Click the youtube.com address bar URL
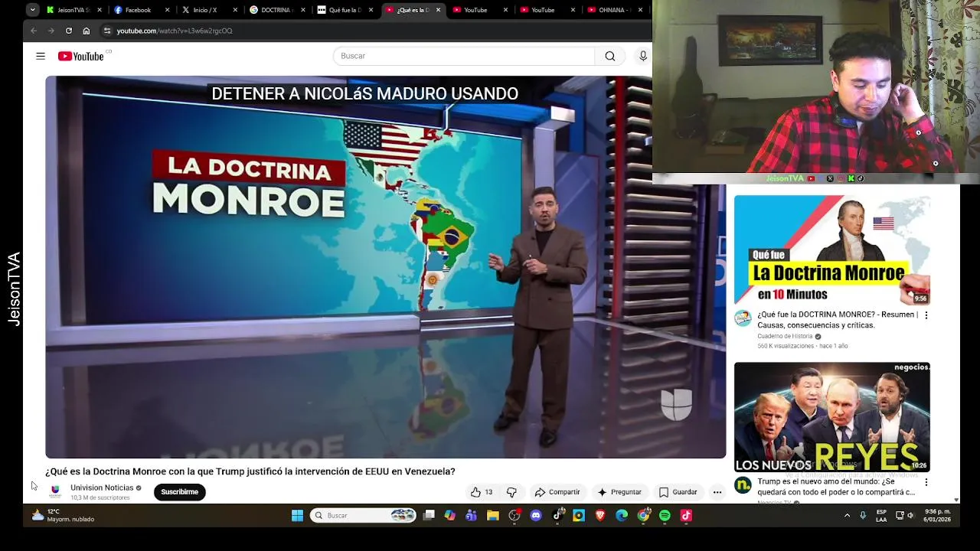Image resolution: width=980 pixels, height=551 pixels. (x=175, y=31)
